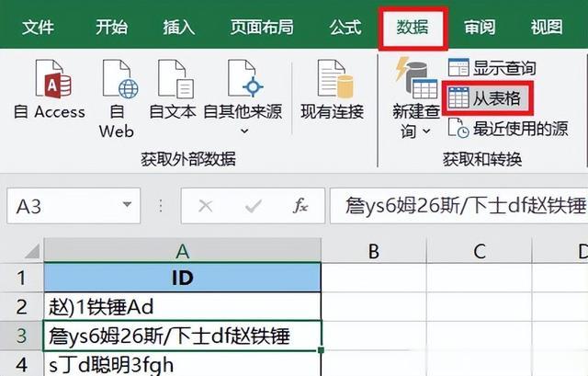
Task: Select cell containing s丁d聪明3fgh
Action: pos(182,364)
